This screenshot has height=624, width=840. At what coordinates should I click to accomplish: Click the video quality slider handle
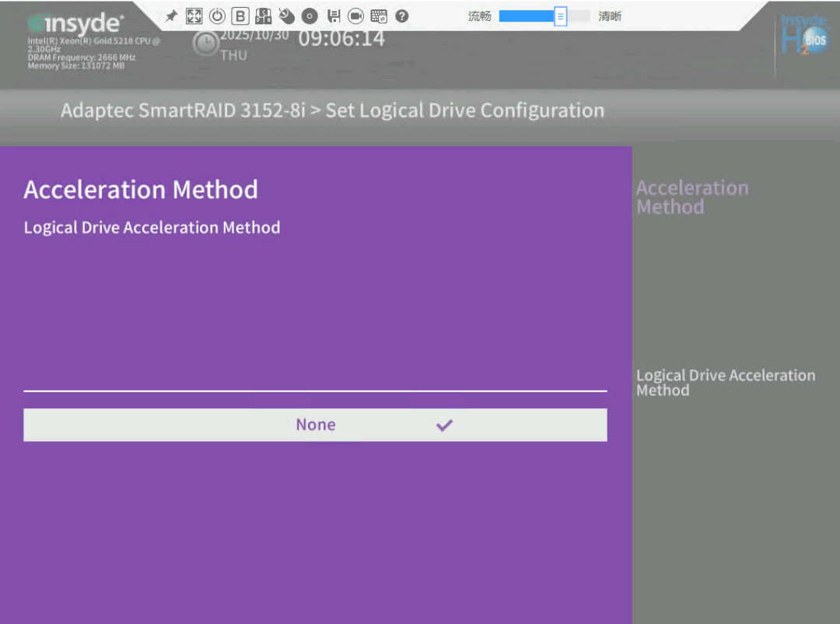[560, 16]
